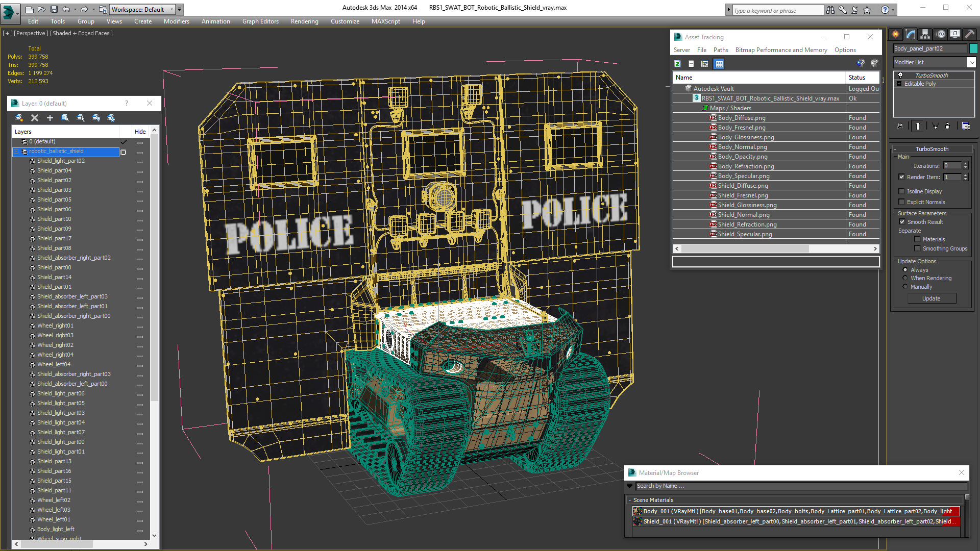The width and height of the screenshot is (980, 551).
Task: Enable Separate by Materials checkbox
Action: tap(917, 239)
